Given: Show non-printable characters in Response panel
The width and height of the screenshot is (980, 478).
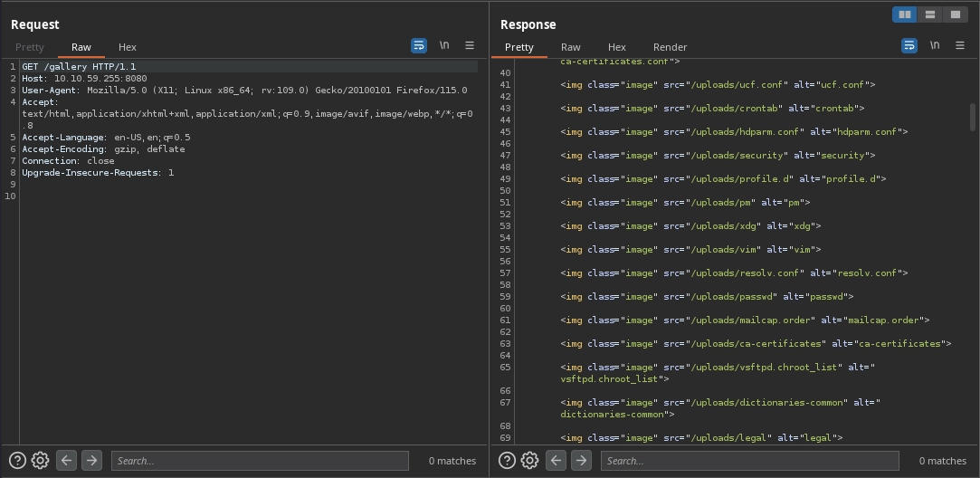Looking at the screenshot, I should 935,45.
